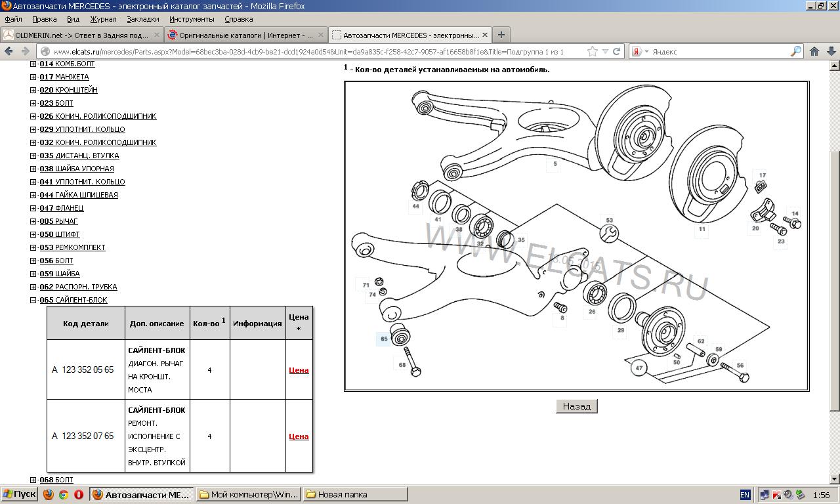Expand the 035 ДИСТАНЦ. ВТУЛКА node
The width and height of the screenshot is (840, 504).
tap(33, 156)
